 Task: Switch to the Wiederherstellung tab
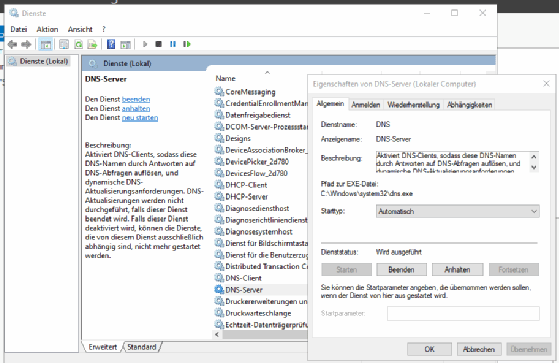(x=414, y=105)
